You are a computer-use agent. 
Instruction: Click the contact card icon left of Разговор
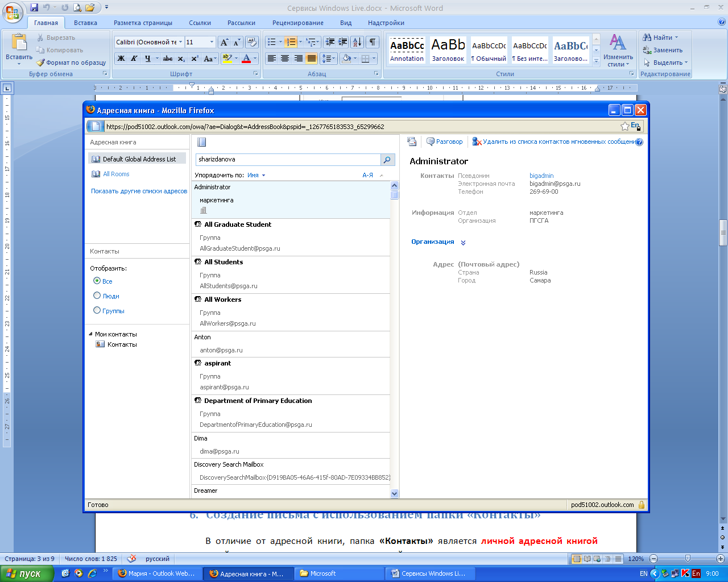(412, 142)
